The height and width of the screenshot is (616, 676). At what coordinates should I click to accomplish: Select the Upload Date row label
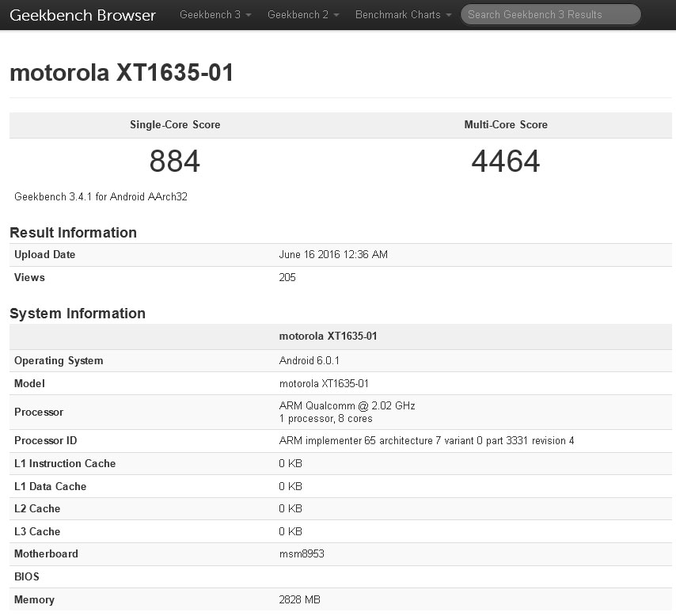(45, 255)
